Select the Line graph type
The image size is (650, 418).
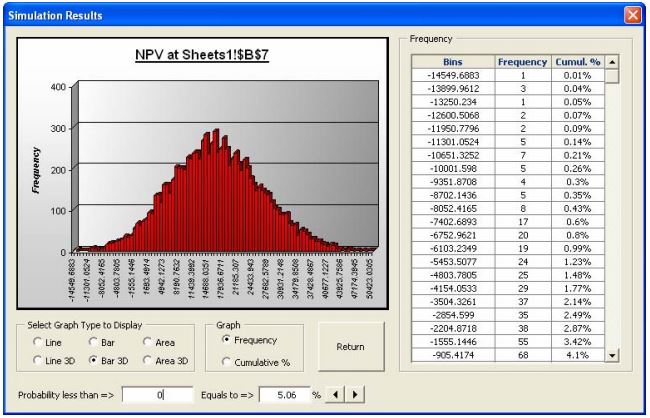[47, 343]
